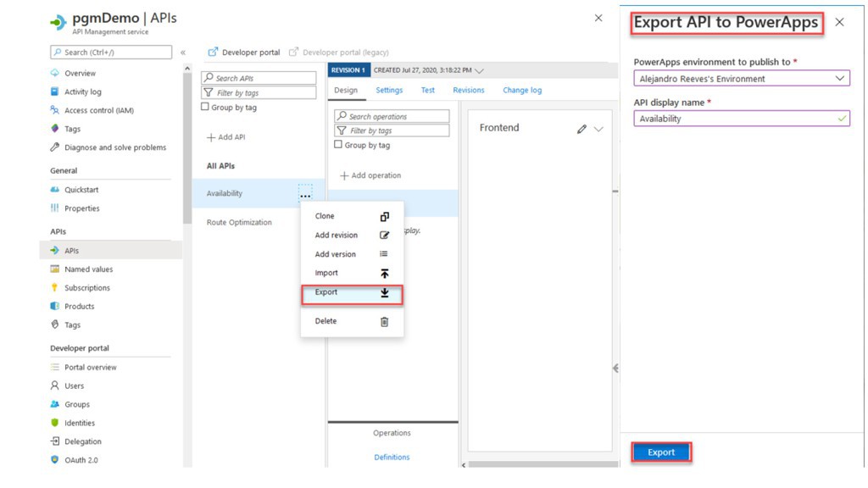The width and height of the screenshot is (868, 488).
Task: Click Add API
Action: coord(225,137)
